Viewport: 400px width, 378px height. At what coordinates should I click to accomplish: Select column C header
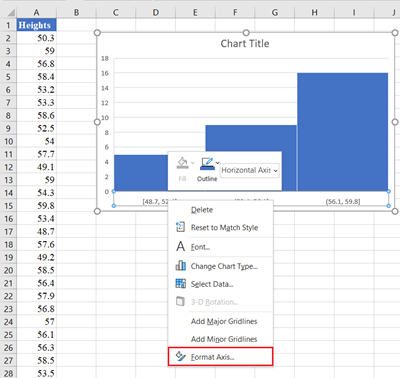pos(116,13)
